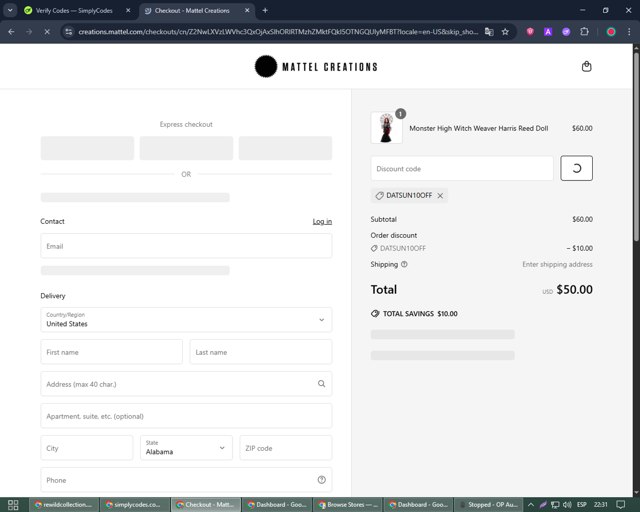Click the Subtotal $60.00 value
Image resolution: width=640 pixels, height=512 pixels.
582,219
